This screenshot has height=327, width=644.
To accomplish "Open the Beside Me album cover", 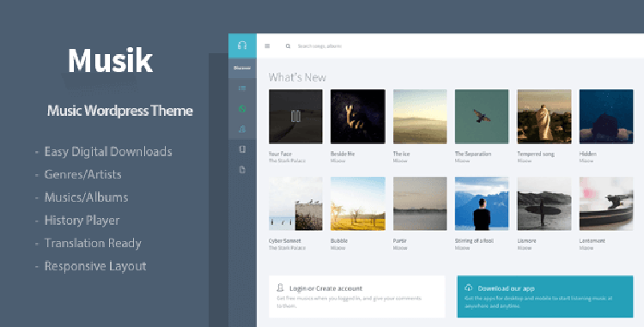I will (x=358, y=117).
